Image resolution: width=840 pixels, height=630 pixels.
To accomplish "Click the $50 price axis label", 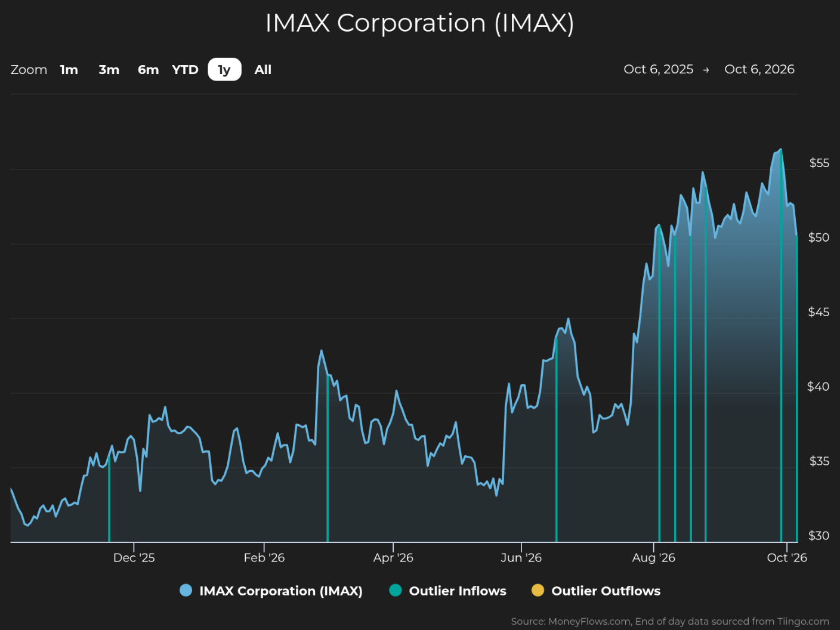I will [819, 237].
